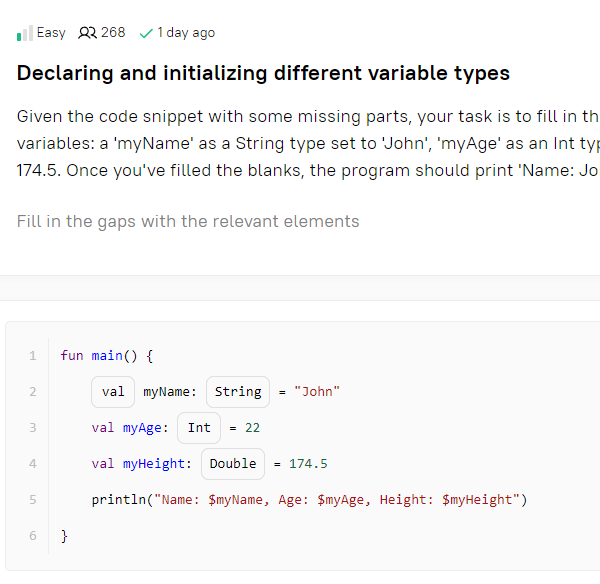Click the users count icon
600x584 pixels.
pos(87,33)
